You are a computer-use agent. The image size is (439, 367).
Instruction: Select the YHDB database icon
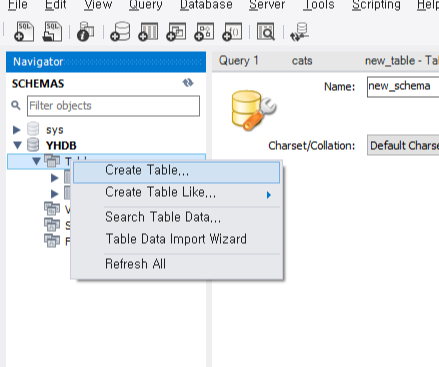tap(33, 145)
